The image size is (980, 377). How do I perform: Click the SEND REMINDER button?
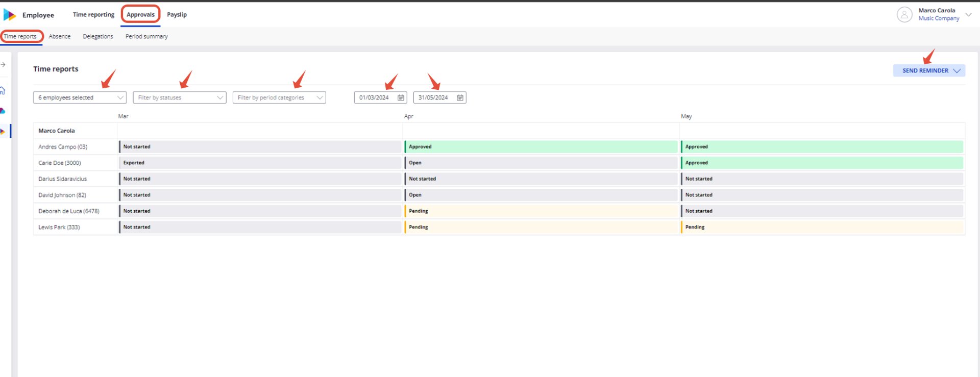pos(929,70)
